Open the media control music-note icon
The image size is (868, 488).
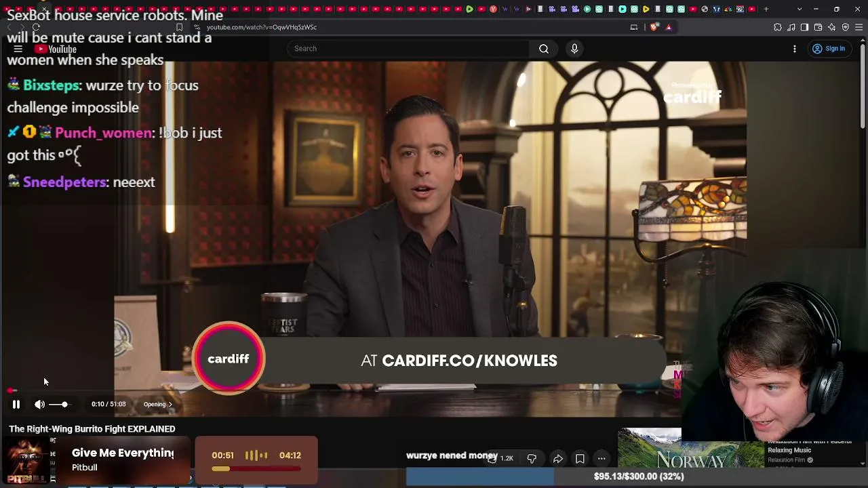(791, 27)
